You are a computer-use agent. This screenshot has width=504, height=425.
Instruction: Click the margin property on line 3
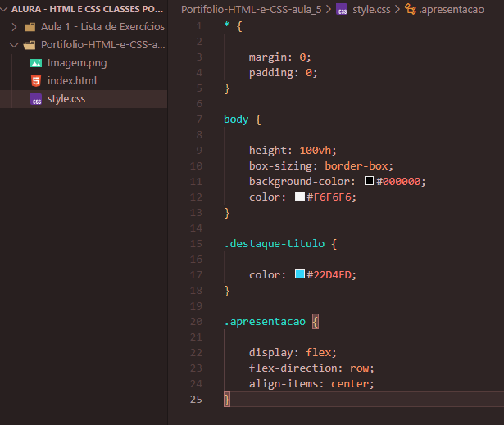[x=268, y=57]
